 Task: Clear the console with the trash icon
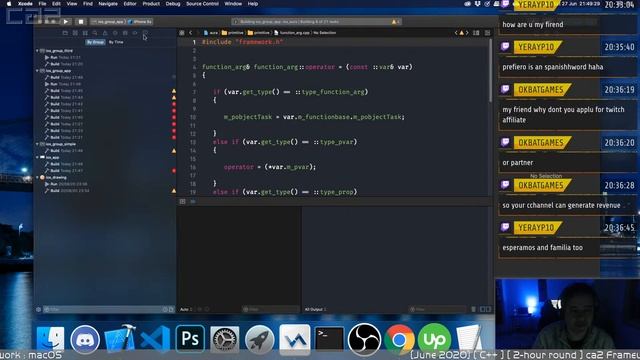pos(473,309)
